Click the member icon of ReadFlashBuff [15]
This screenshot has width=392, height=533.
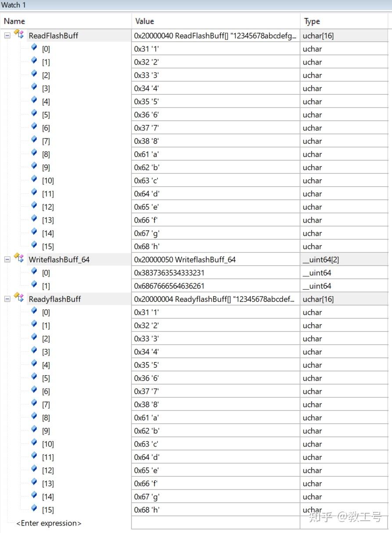coord(34,245)
